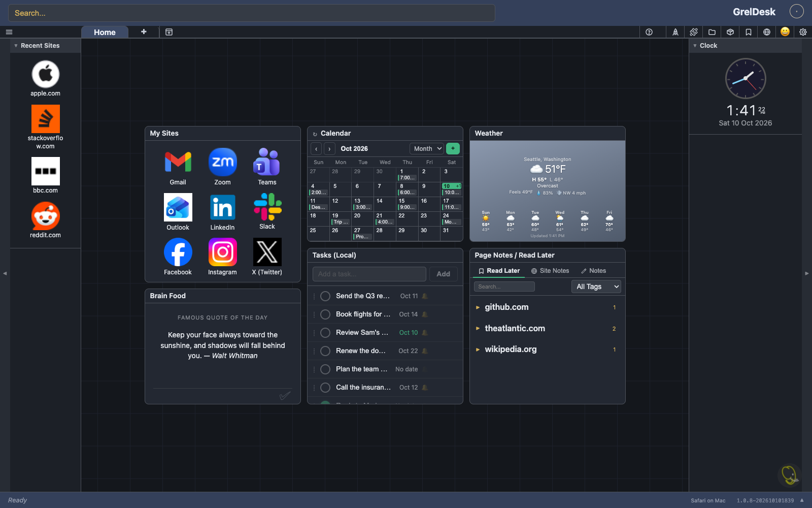Open the help question mark icon
This screenshot has height=508, width=812.
(649, 32)
